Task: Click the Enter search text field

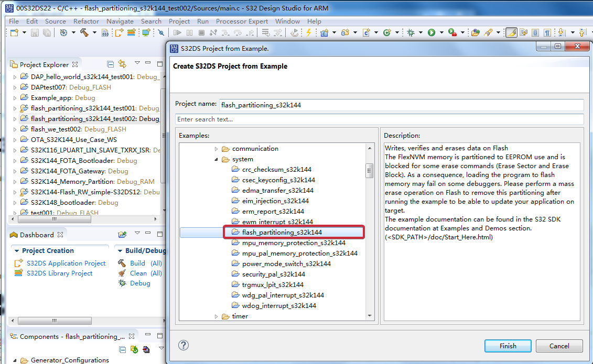Action: [379, 119]
